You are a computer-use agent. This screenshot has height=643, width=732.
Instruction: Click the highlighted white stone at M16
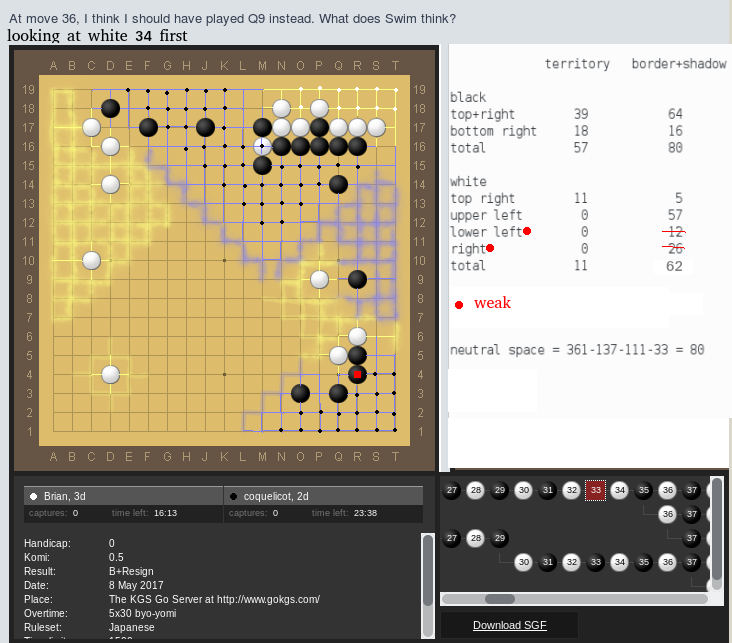click(x=262, y=146)
